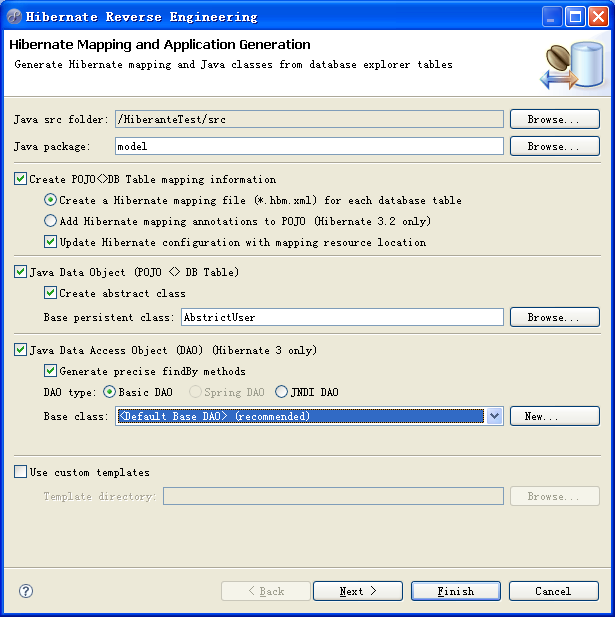Image resolution: width=615 pixels, height=617 pixels.
Task: Enable Use custom templates checkbox
Action: [20, 471]
